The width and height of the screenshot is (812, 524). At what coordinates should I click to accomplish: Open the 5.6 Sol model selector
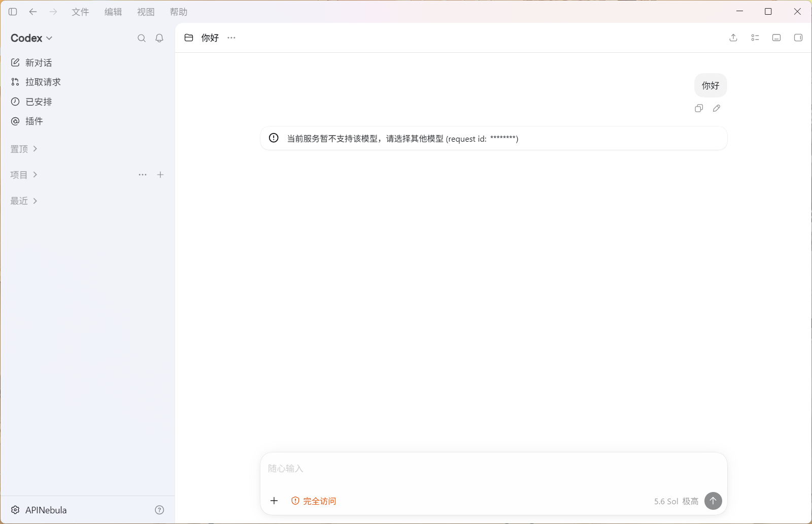676,501
